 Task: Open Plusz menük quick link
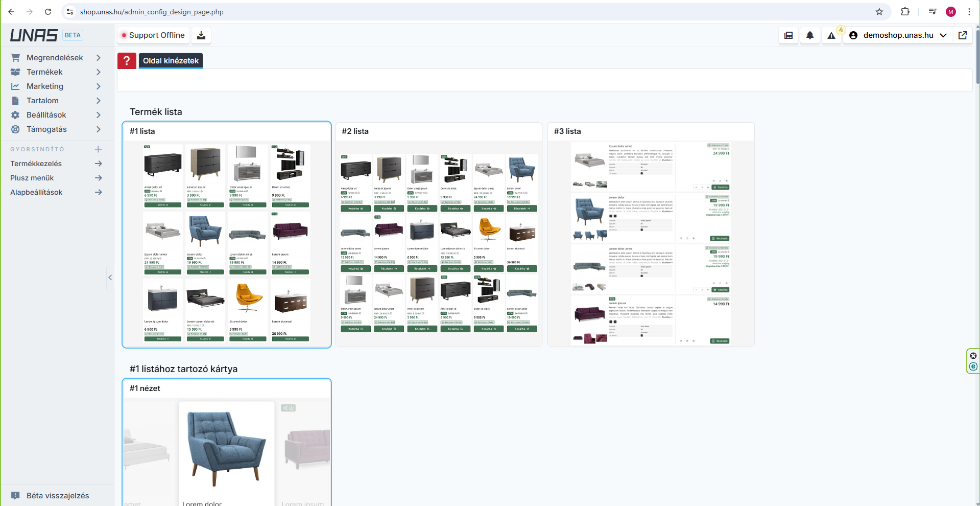57,178
